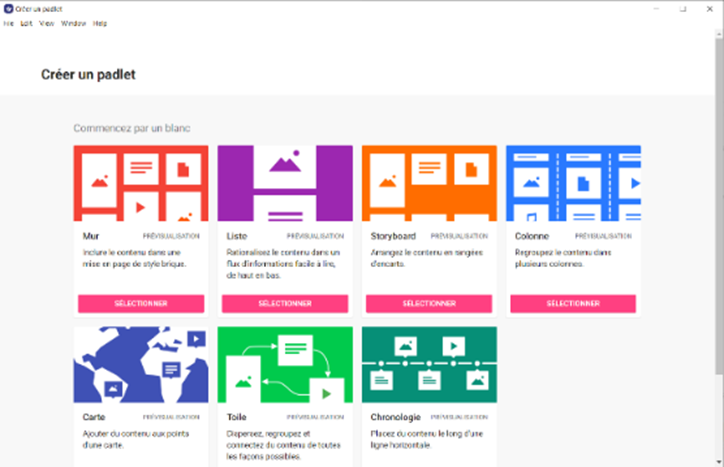Viewport: 724px width, 467px height.
Task: Preview the Liste layout via Prévisualisation
Action: pyautogui.click(x=315, y=236)
